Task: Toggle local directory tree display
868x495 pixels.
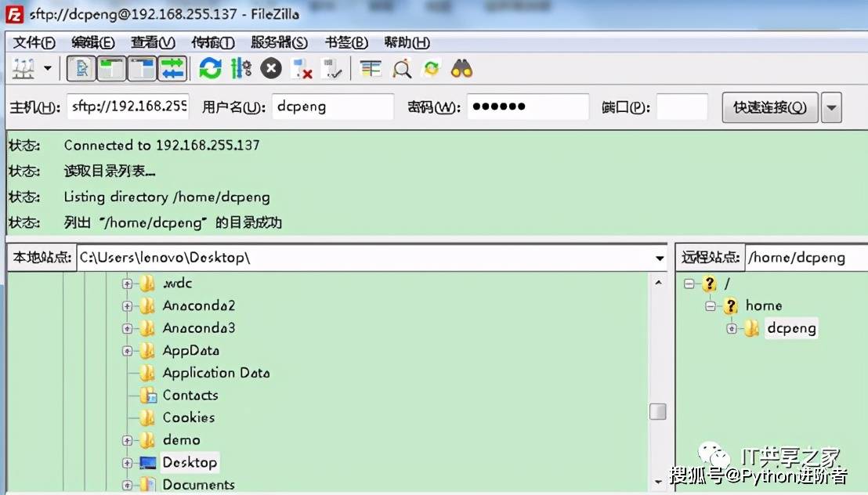Action: (x=111, y=69)
